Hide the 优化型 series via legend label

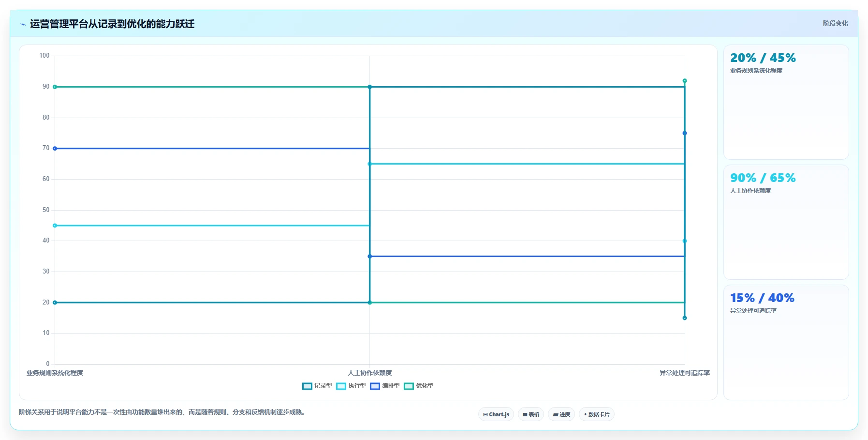[425, 386]
